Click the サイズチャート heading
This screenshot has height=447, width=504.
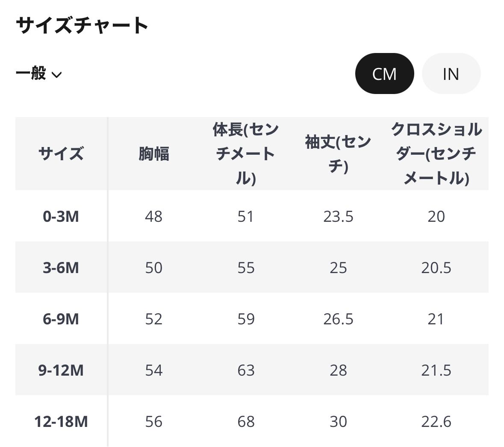82,25
